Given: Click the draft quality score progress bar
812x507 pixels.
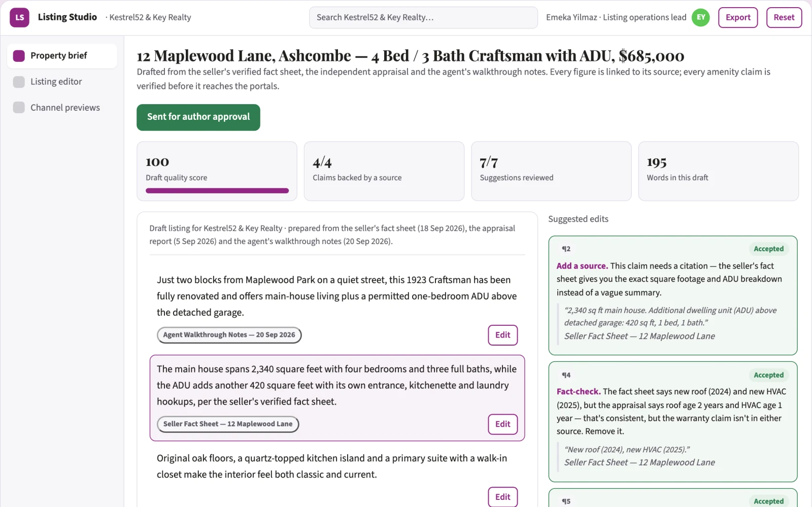Looking at the screenshot, I should point(217,191).
